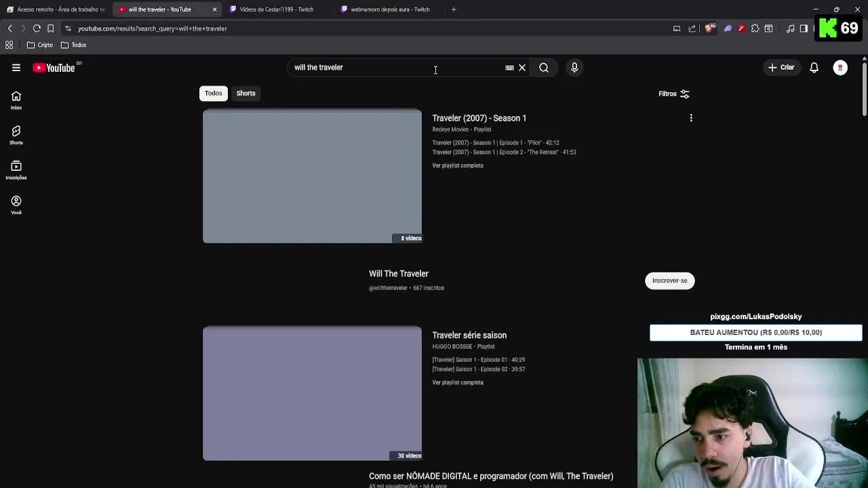Open the music note media control
The image size is (868, 488).
coord(791,28)
